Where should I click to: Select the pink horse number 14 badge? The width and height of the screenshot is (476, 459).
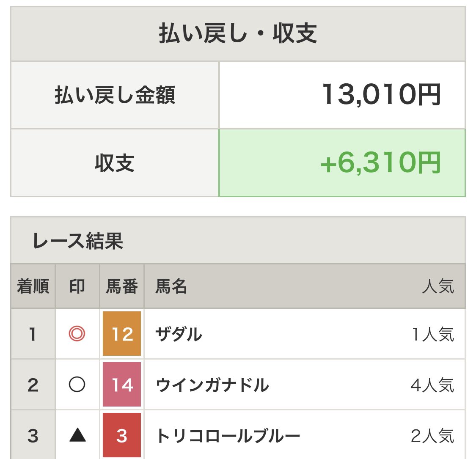click(122, 385)
